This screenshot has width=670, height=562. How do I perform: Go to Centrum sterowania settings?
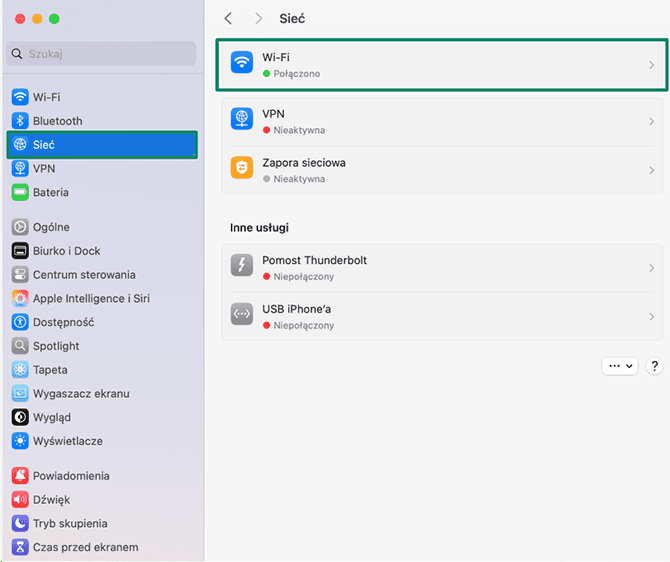[84, 275]
